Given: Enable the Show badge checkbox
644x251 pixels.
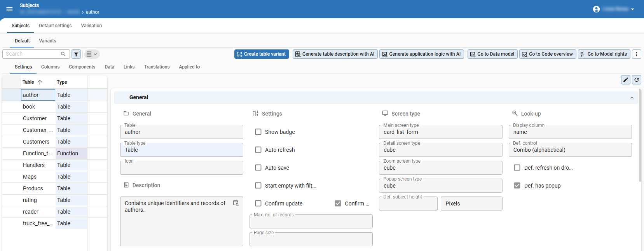Looking at the screenshot, I should (x=258, y=132).
